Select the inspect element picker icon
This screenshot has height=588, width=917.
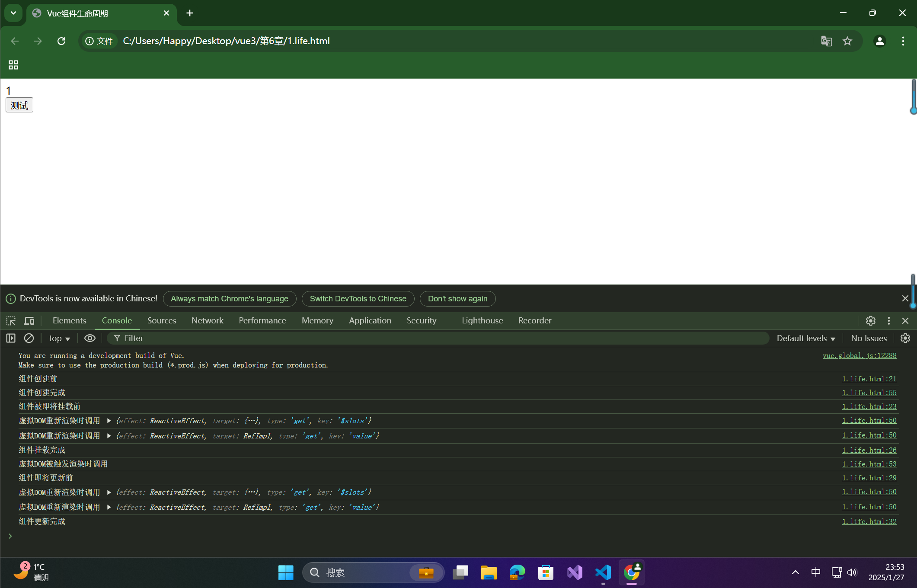click(x=11, y=321)
